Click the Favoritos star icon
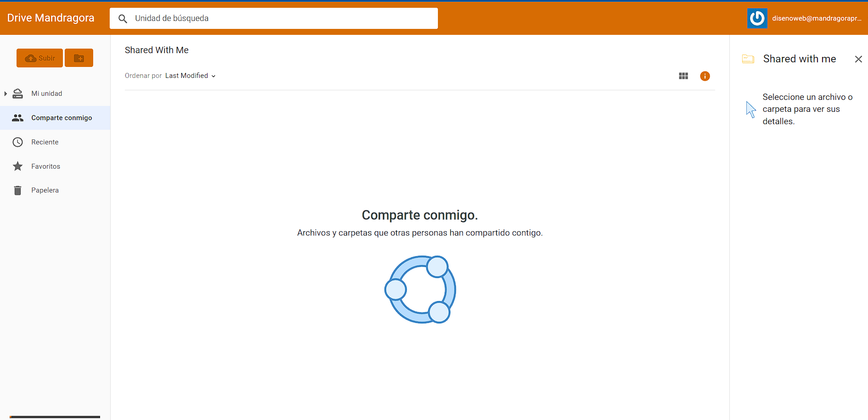The width and height of the screenshot is (868, 420). (x=17, y=166)
